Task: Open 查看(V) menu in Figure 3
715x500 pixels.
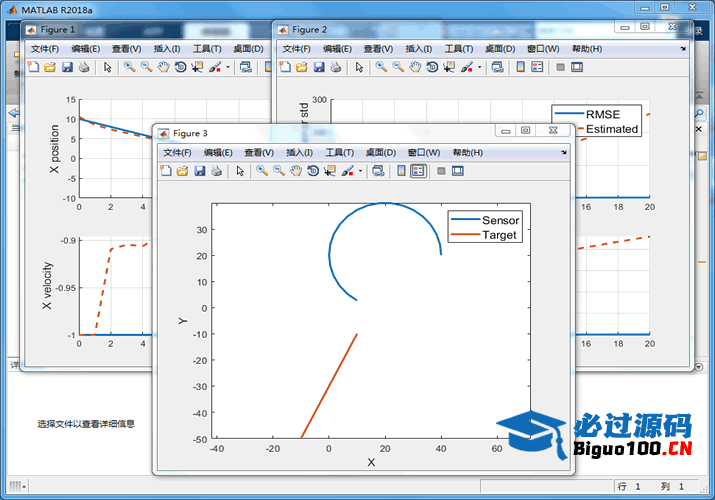Action: [x=259, y=153]
